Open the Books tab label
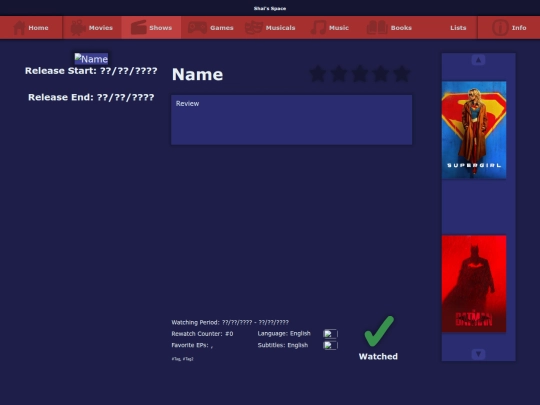The width and height of the screenshot is (540, 405). click(401, 28)
